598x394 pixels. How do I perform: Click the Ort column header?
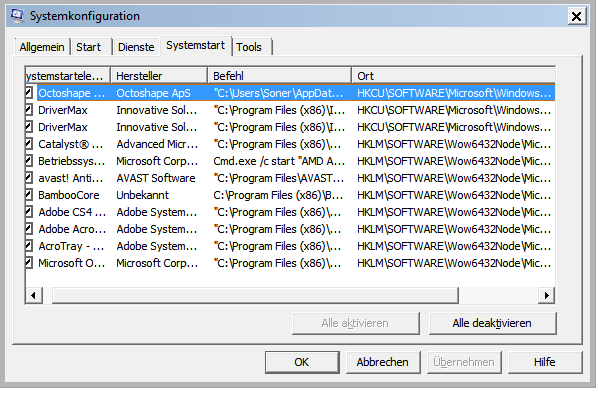click(x=453, y=76)
